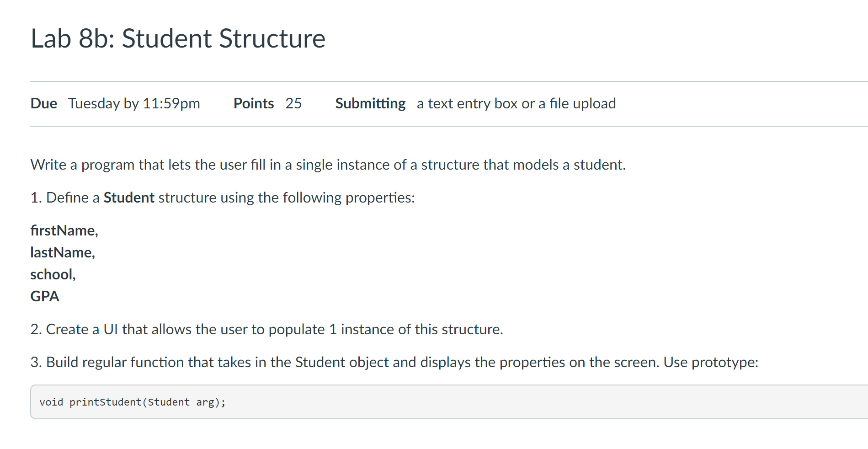Select the Due date Tuesday by 11:59pm
The width and height of the screenshot is (868, 449).
pos(134,103)
